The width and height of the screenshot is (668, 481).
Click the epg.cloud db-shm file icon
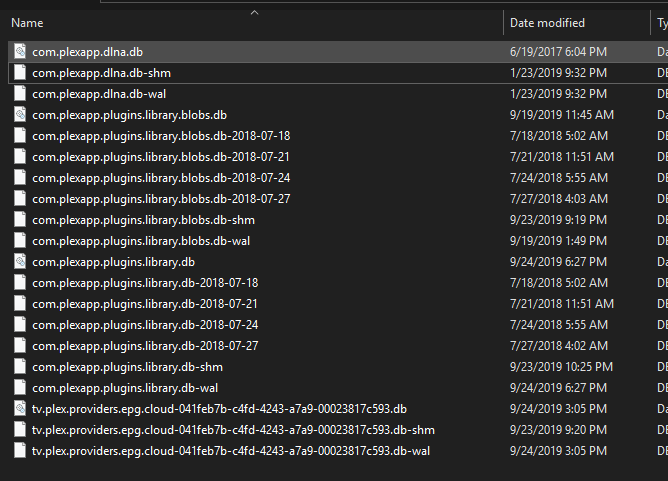[x=20, y=429]
